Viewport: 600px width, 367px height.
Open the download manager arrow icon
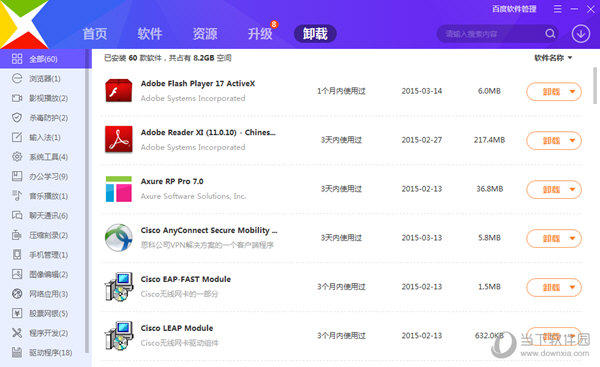coord(581,34)
